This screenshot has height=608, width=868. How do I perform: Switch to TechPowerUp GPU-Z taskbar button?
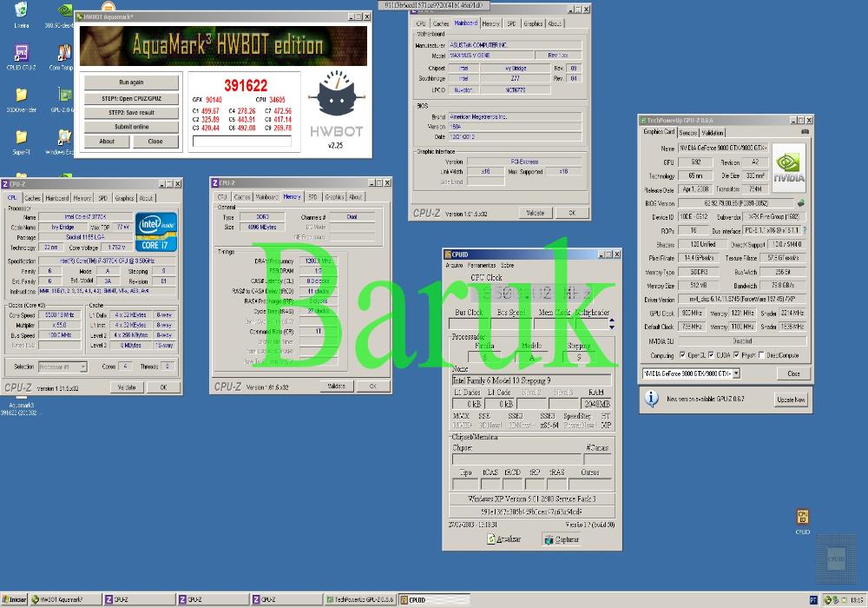(360, 599)
